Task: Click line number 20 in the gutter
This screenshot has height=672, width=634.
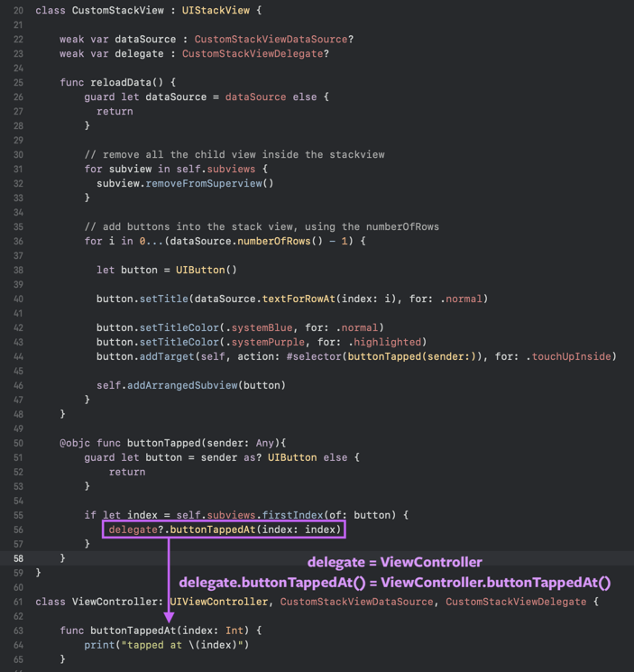Action: (x=18, y=10)
